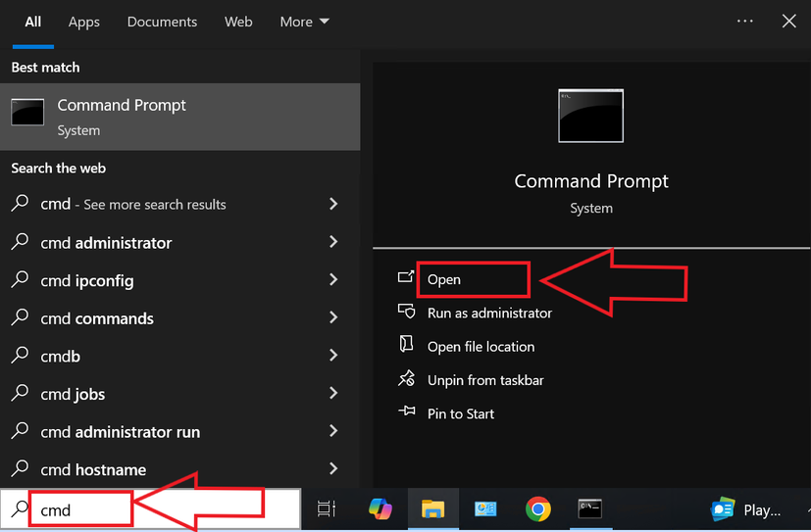Open Google Chrome from the taskbar
The width and height of the screenshot is (811, 532).
pyautogui.click(x=538, y=509)
